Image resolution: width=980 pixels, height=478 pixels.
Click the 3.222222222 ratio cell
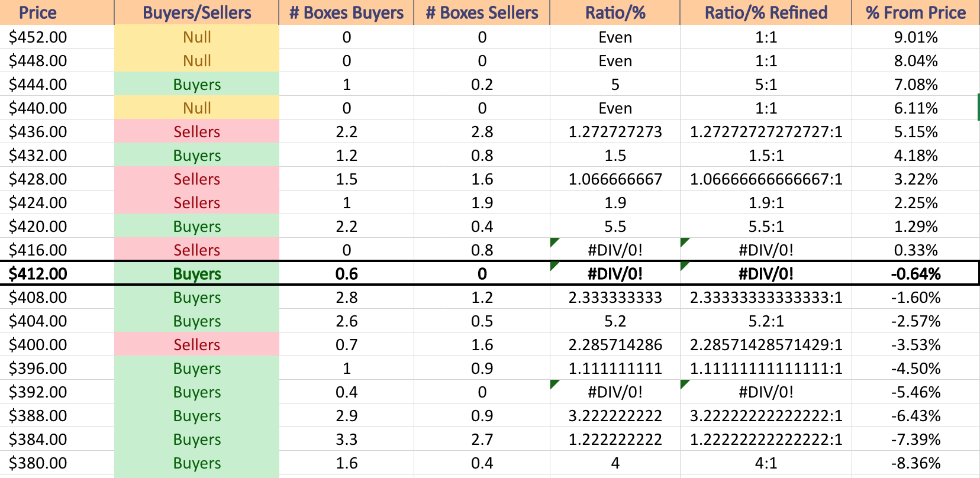(615, 415)
